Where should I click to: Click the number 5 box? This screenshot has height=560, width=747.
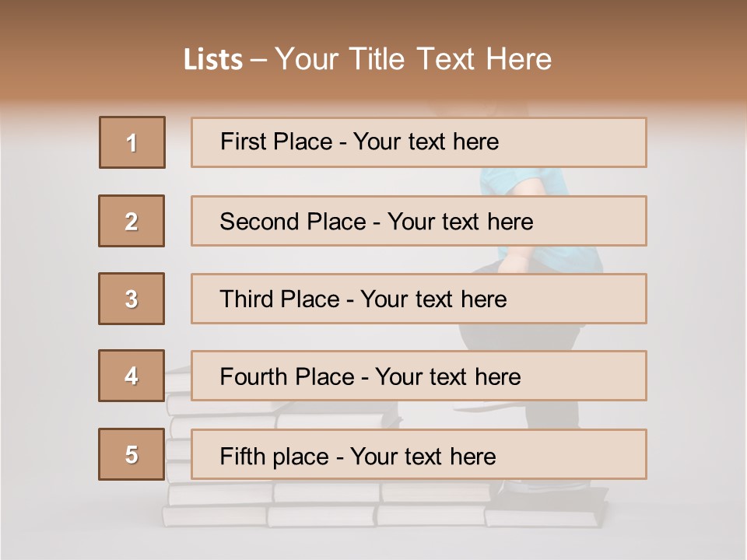pyautogui.click(x=132, y=454)
